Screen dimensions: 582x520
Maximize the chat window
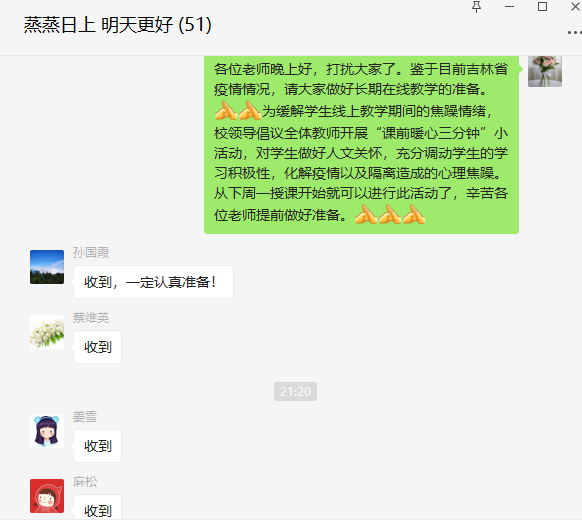[x=542, y=7]
